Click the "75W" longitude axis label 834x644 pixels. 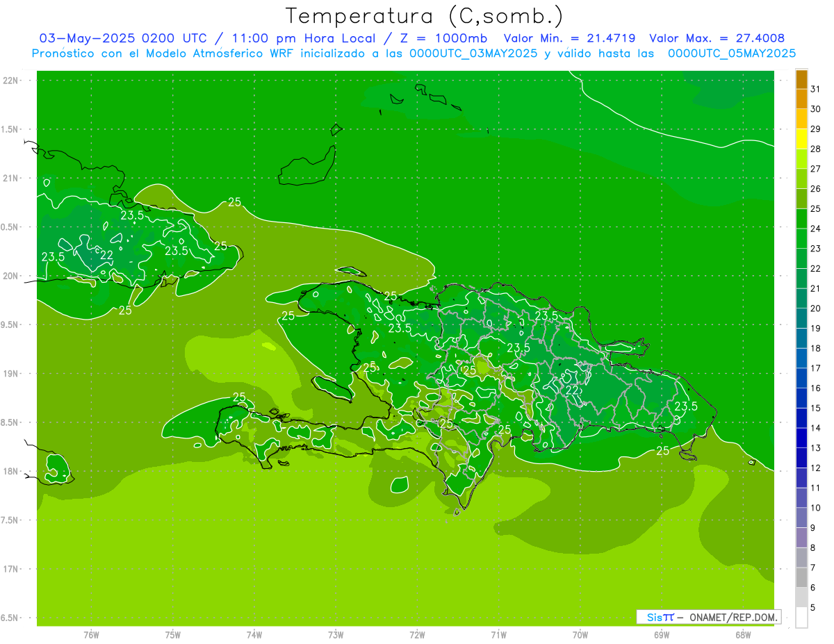pyautogui.click(x=173, y=635)
